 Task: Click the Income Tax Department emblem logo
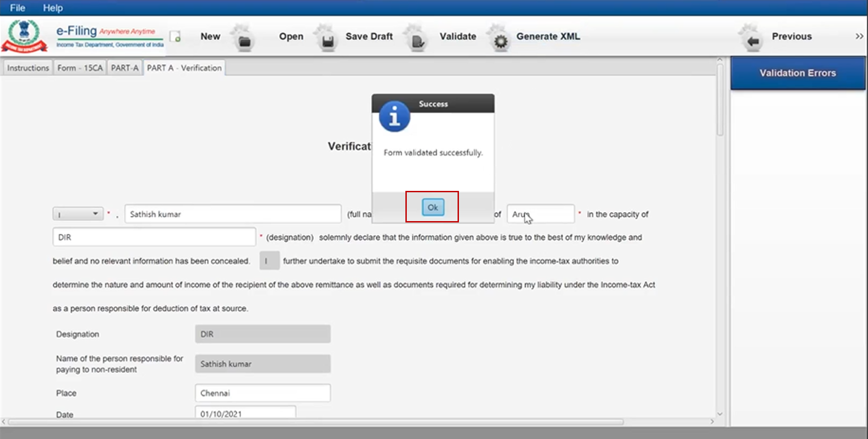[24, 36]
